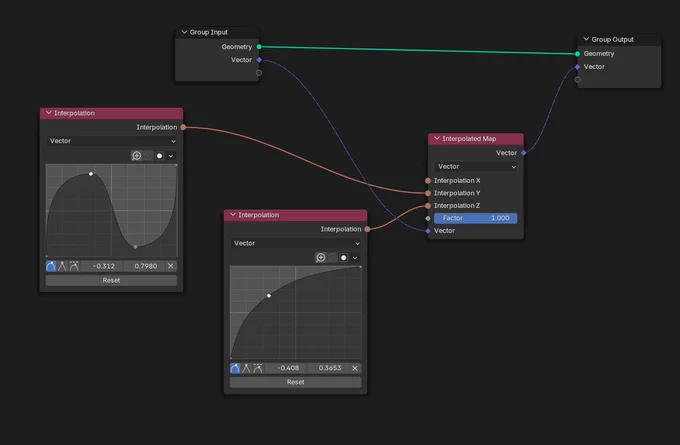Select control point on the logarithmic-shaped curve
The width and height of the screenshot is (680, 445).
pyautogui.click(x=269, y=296)
